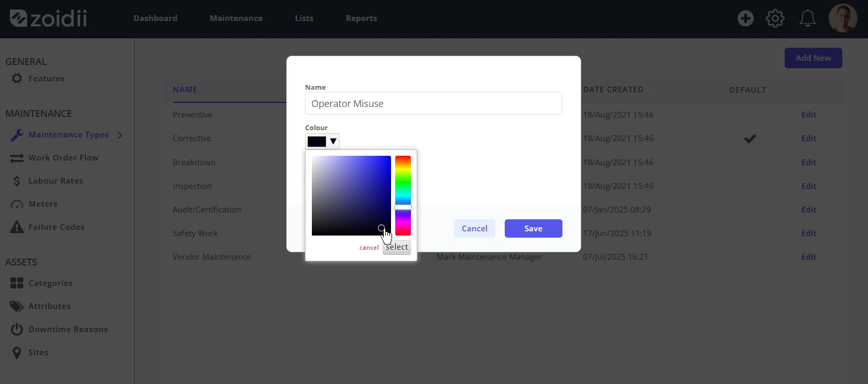
Task: Open the Maintenance menu in top navigation
Action: (x=236, y=18)
